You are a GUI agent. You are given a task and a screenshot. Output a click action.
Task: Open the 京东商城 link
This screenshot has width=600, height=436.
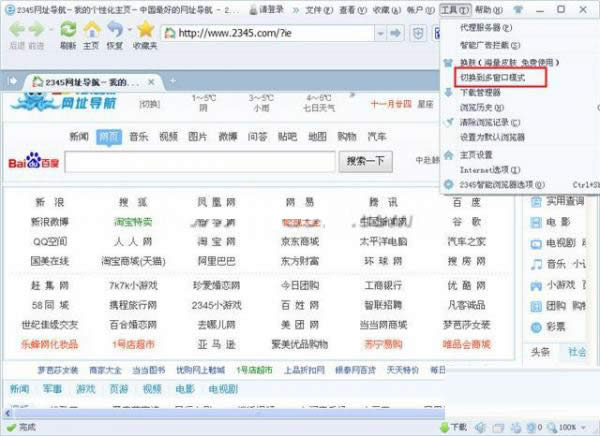(x=300, y=242)
